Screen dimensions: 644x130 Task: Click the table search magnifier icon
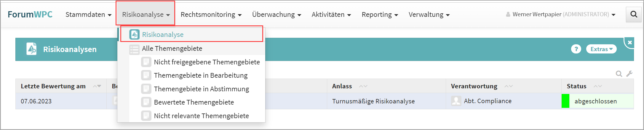pyautogui.click(x=619, y=74)
